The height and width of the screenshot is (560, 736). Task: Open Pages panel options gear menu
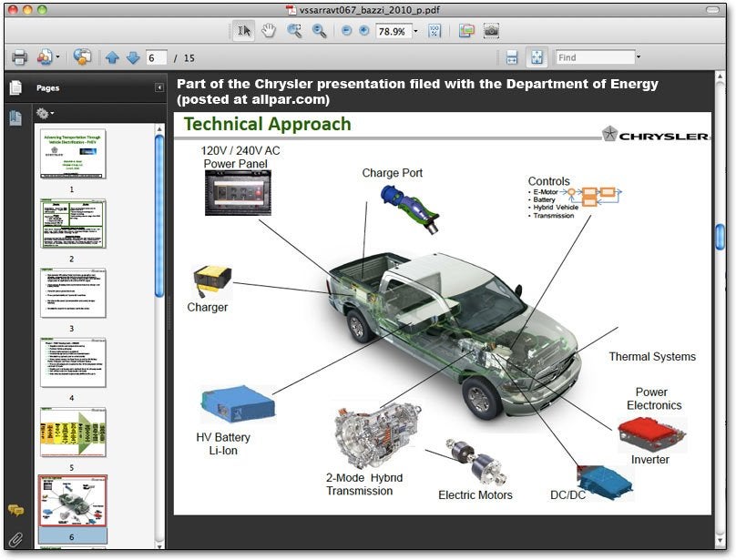click(x=45, y=113)
